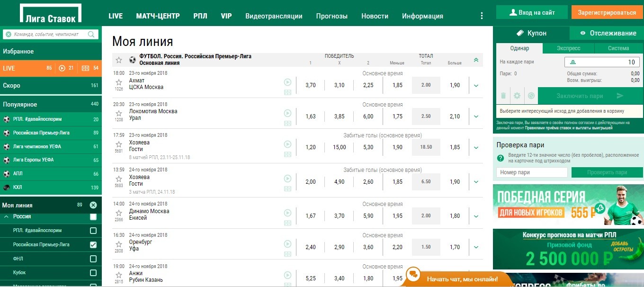The width and height of the screenshot is (644, 287).
Task: Open video stream for Ахмат – ЦСКА Москва
Action: (287, 82)
